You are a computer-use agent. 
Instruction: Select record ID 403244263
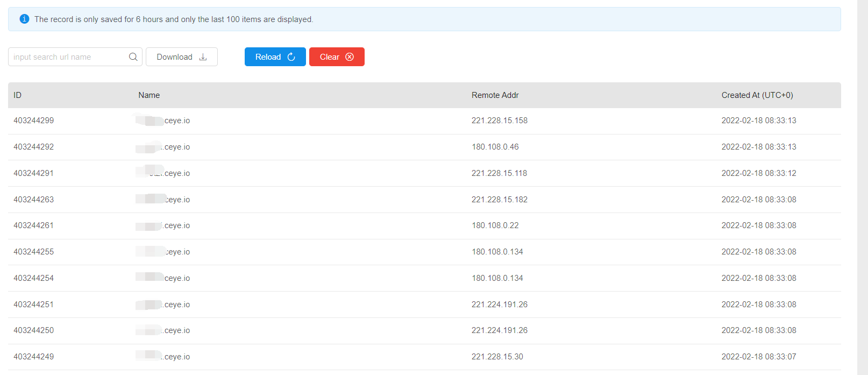(34, 200)
